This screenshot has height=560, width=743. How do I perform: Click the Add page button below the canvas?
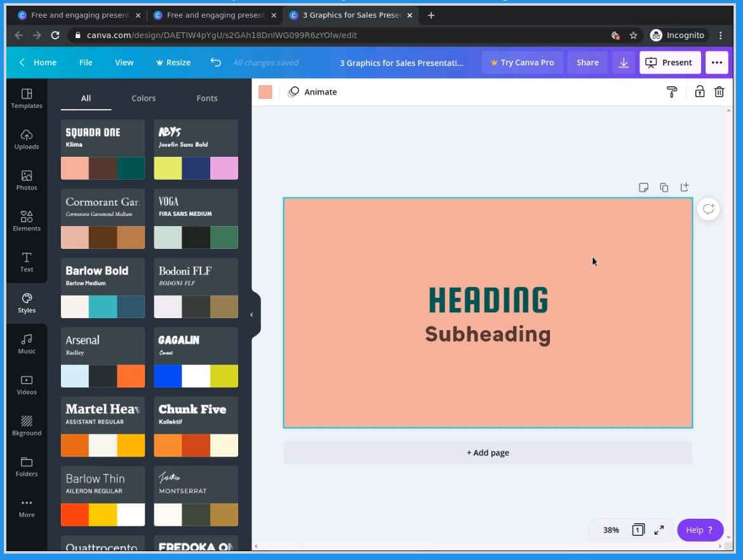[487, 452]
